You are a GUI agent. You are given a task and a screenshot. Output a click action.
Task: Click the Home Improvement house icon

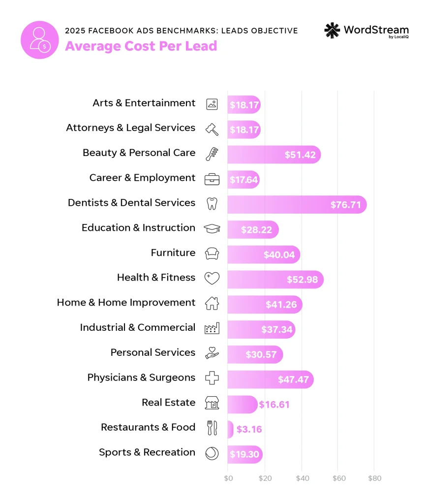point(212,304)
